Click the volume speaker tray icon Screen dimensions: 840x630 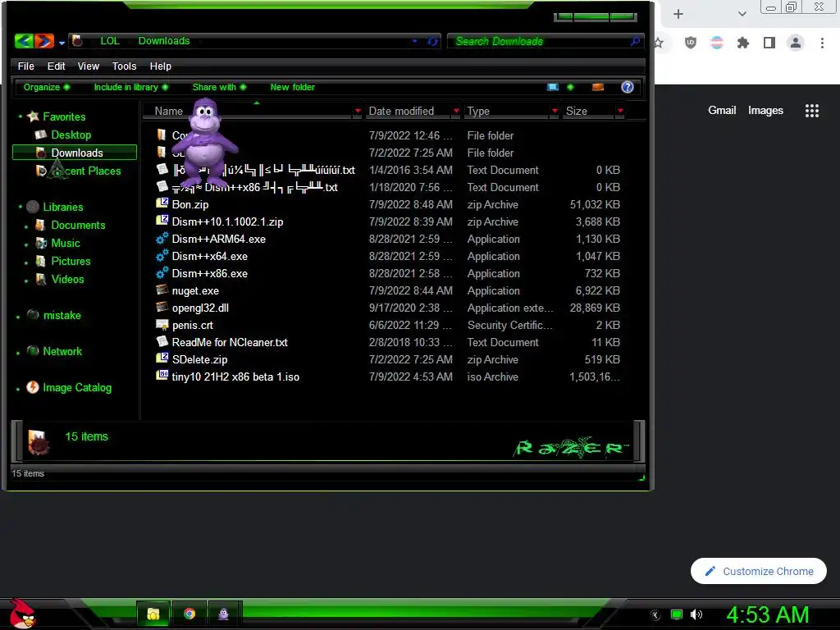coord(696,614)
